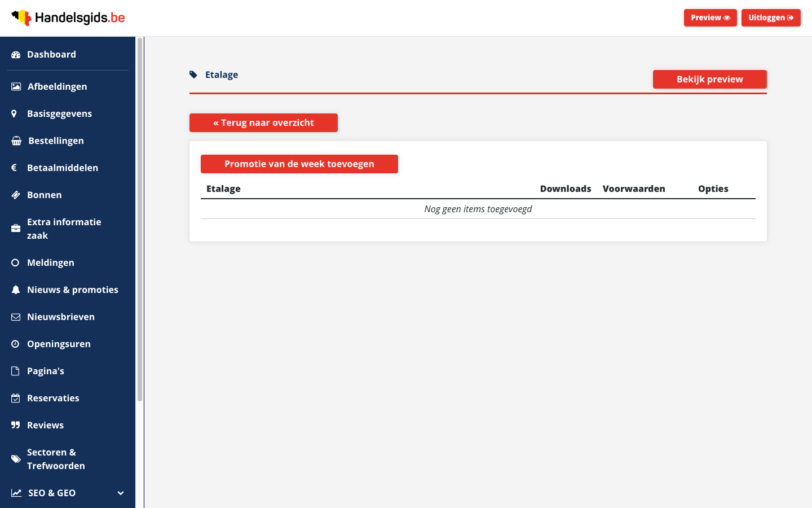This screenshot has width=812, height=508.
Task: Open Nieuws & promoties menu item
Action: pos(68,290)
